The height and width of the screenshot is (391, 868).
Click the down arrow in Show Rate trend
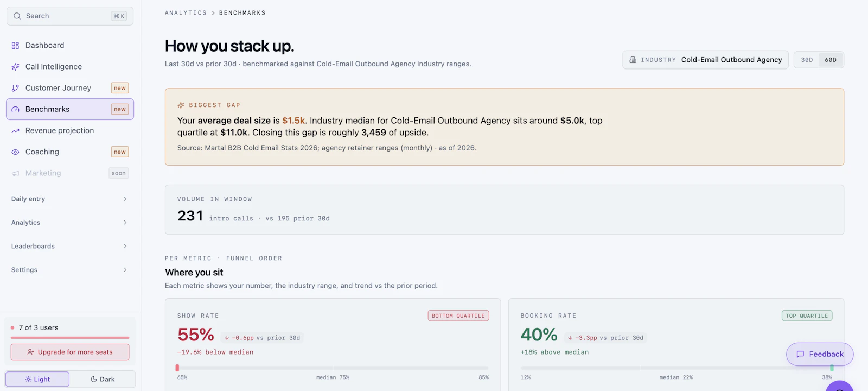(227, 338)
